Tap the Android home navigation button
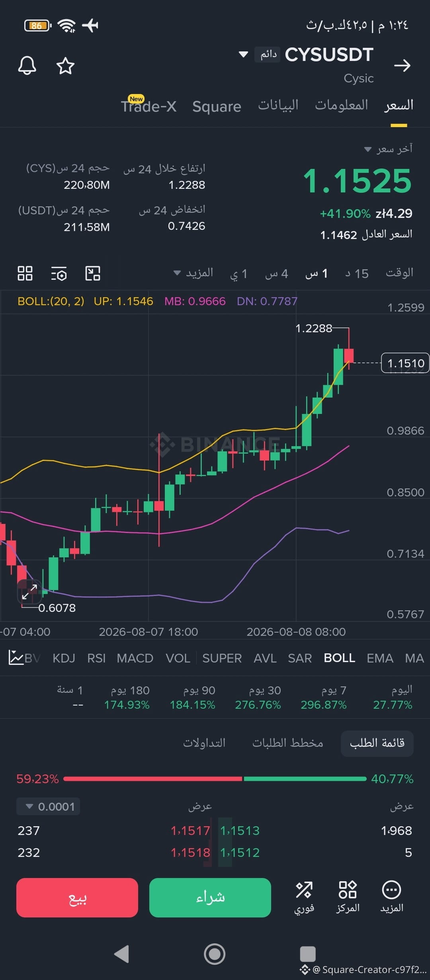Viewport: 430px width, 980px height. coord(215,954)
